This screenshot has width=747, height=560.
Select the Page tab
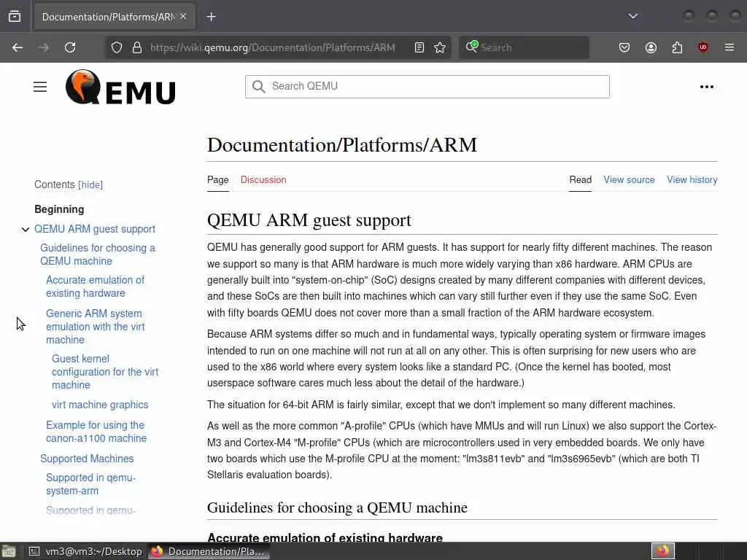point(217,180)
